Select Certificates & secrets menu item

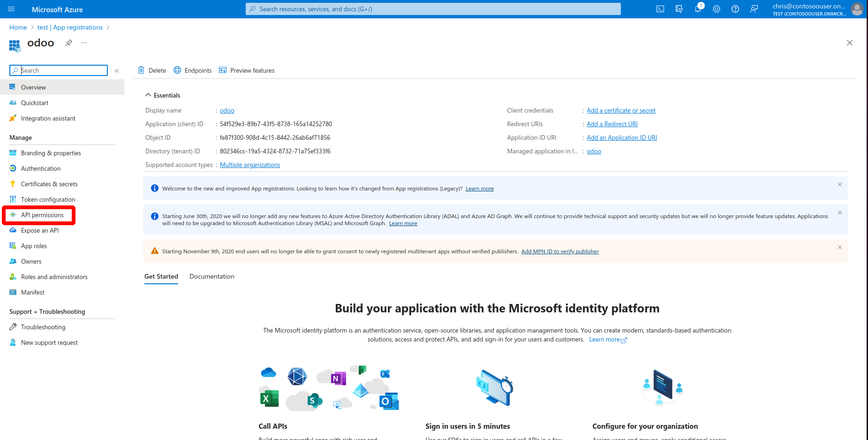pos(49,184)
